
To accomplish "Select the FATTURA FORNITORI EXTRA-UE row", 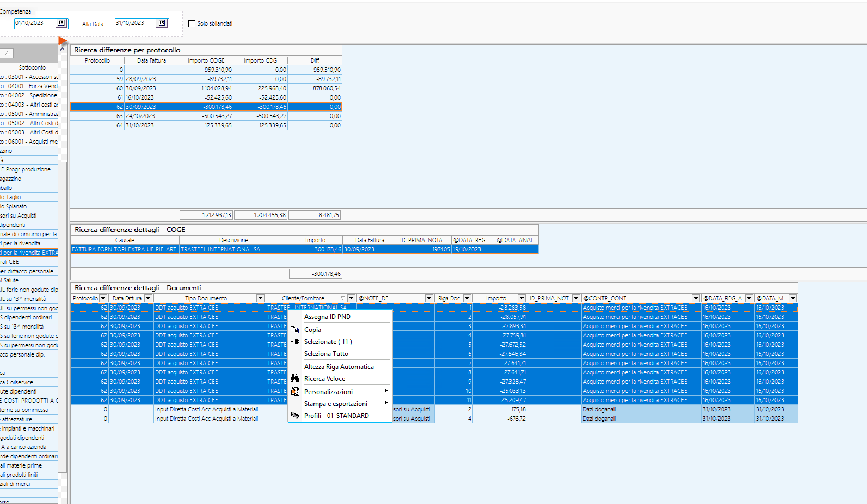I will click(x=304, y=249).
